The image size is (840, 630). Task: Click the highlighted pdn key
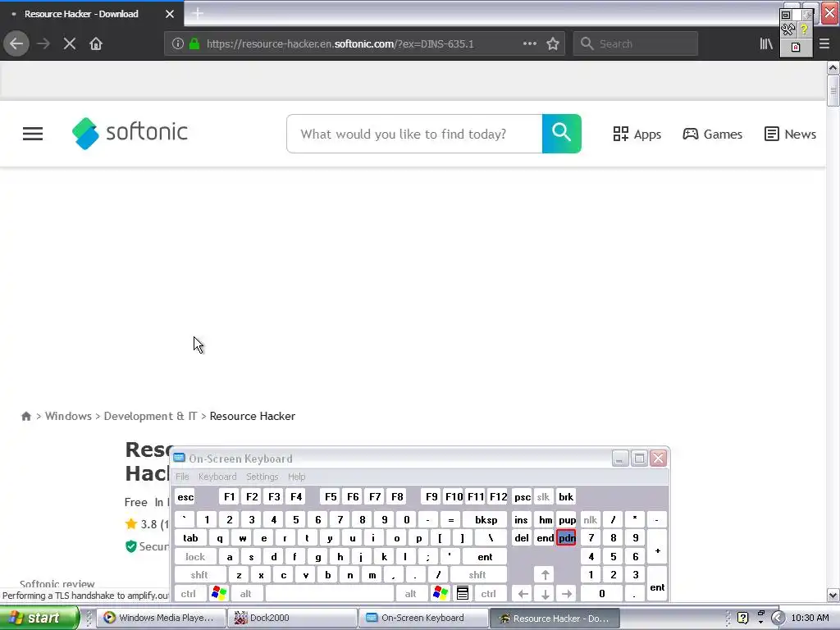coord(566,538)
